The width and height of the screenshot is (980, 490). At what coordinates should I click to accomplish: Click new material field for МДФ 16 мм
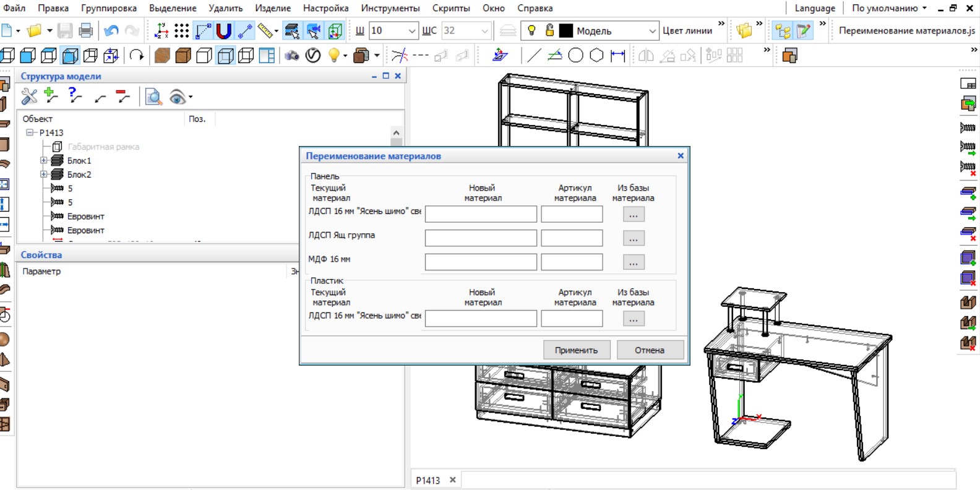481,262
